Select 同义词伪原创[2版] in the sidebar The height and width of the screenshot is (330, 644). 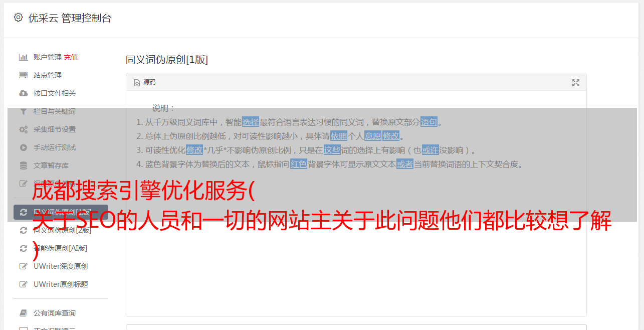[62, 230]
